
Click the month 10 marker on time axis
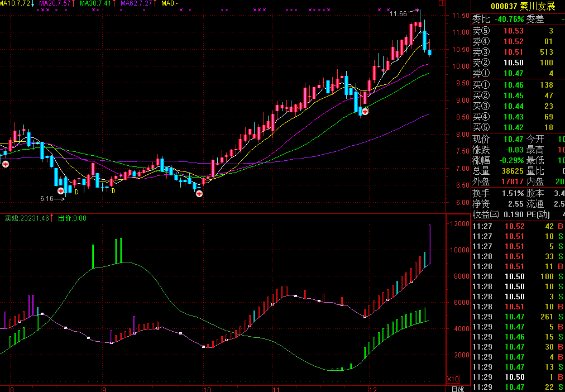(207, 389)
